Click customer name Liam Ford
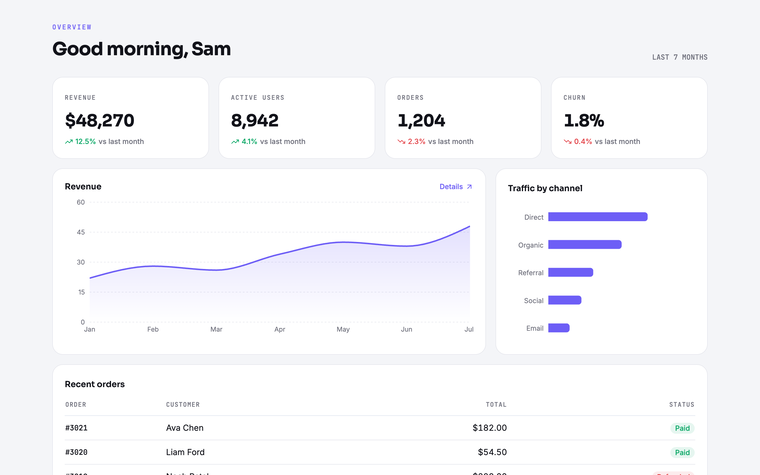 click(x=185, y=452)
